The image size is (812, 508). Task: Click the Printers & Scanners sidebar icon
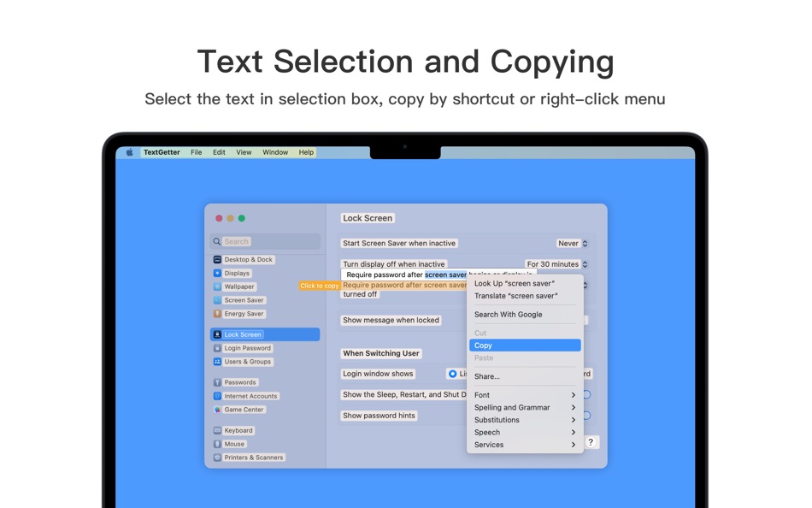point(217,458)
